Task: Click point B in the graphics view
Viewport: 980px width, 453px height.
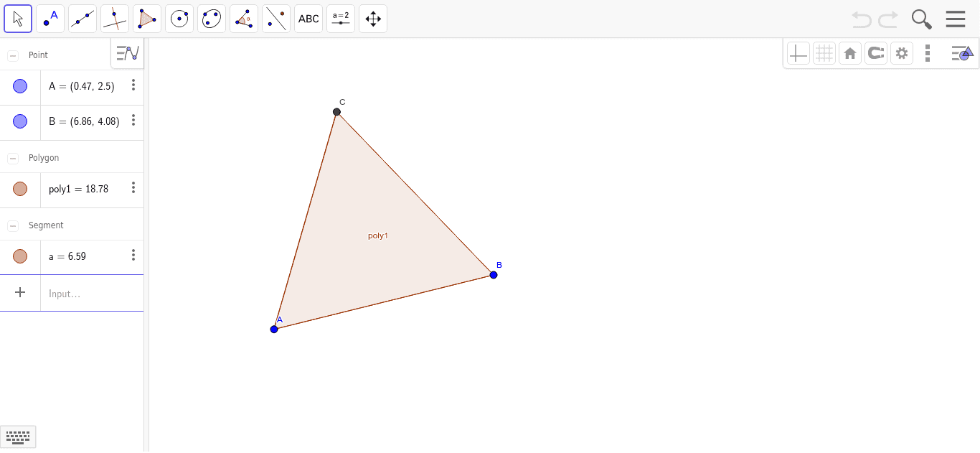Action: (494, 274)
